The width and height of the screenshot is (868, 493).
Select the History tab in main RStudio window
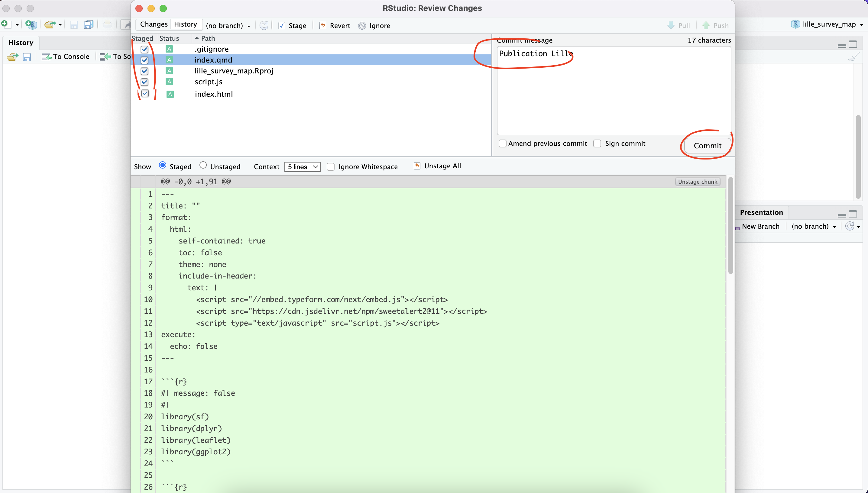21,43
